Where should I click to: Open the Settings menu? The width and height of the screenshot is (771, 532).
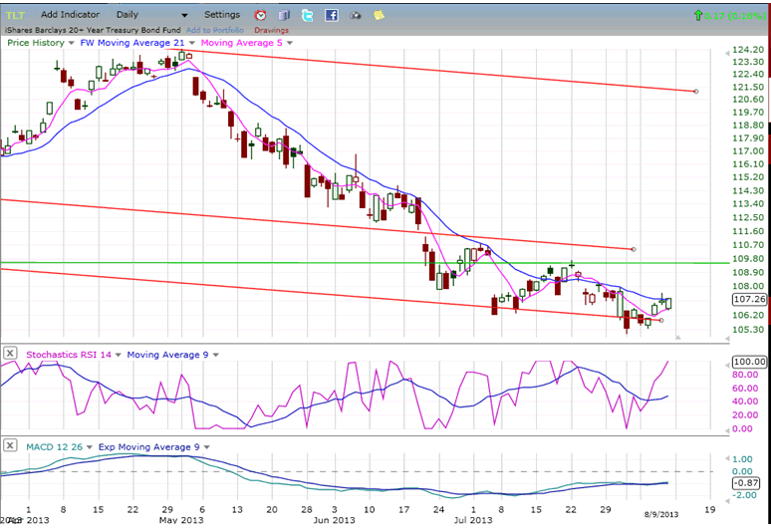pyautogui.click(x=222, y=15)
